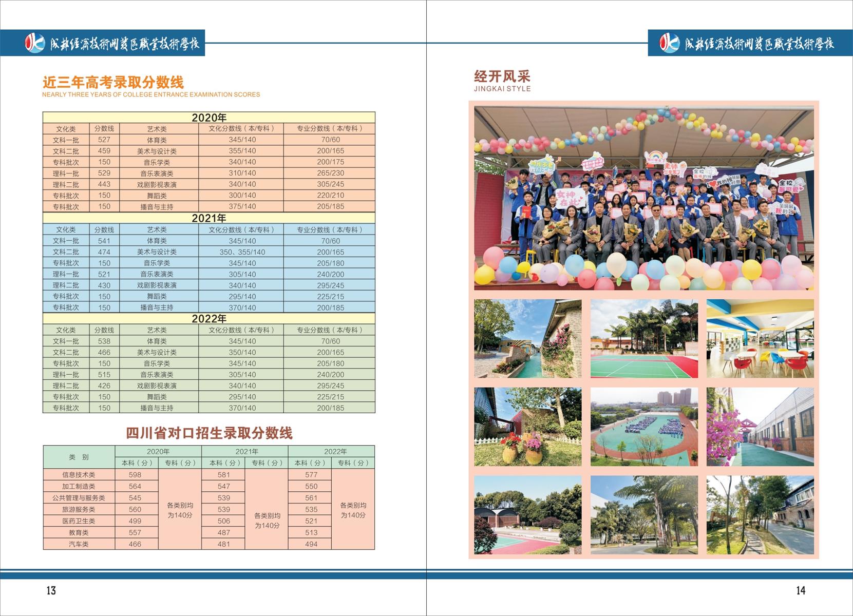This screenshot has height=616, width=853.
Task: Select the canal beside stone wall photo
Action: (x=527, y=339)
